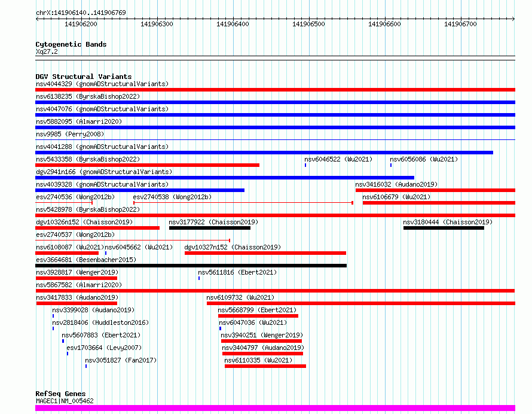Viewport: 532px width, 414px height.
Task: Click the red nsv5433358 variant bar
Action: (x=147, y=165)
